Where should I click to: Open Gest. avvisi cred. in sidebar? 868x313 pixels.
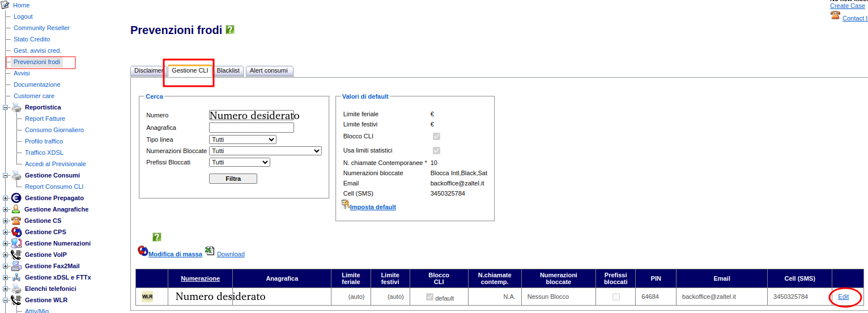coord(37,50)
